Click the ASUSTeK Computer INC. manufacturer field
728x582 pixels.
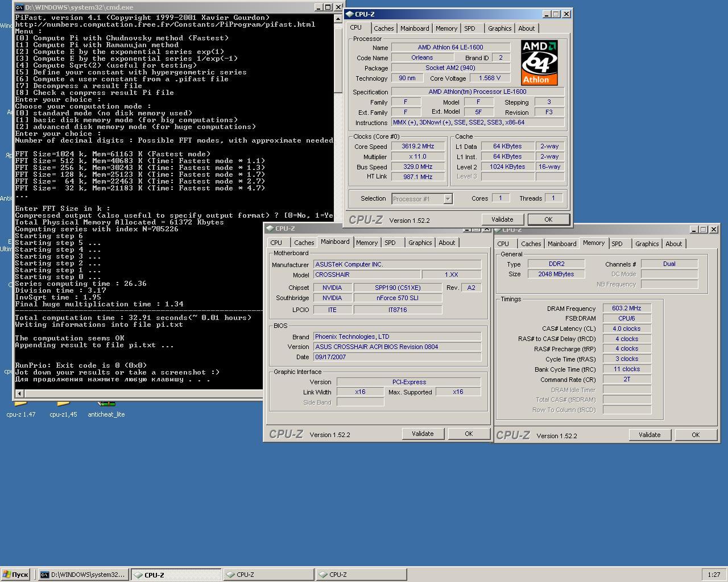(x=397, y=264)
